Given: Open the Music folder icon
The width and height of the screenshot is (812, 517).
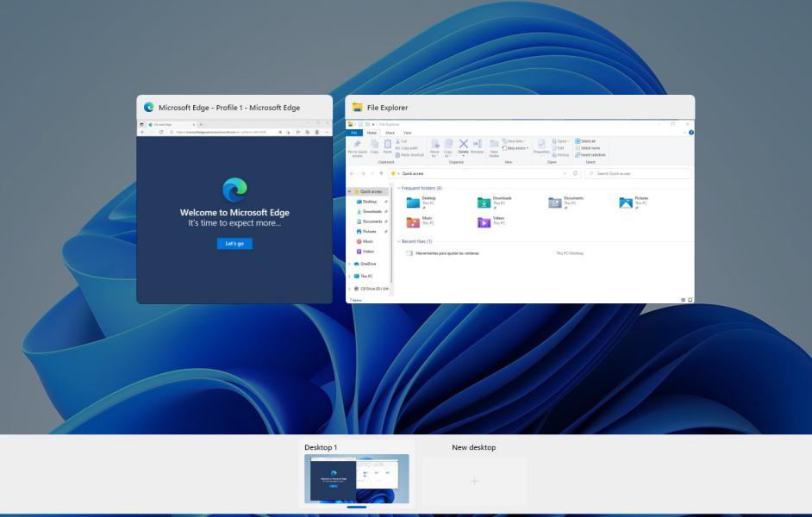Looking at the screenshot, I should pyautogui.click(x=414, y=222).
